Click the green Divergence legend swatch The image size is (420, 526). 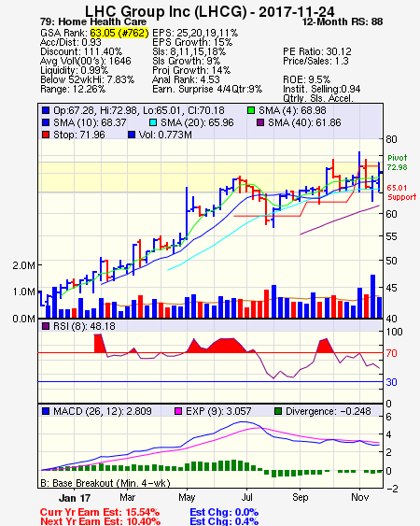pyautogui.click(x=278, y=411)
